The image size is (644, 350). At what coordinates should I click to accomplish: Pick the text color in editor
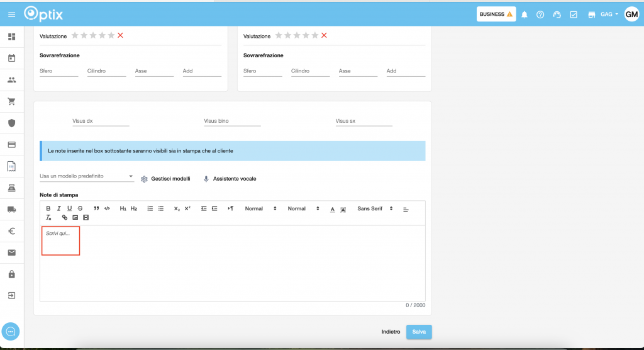[x=333, y=209]
